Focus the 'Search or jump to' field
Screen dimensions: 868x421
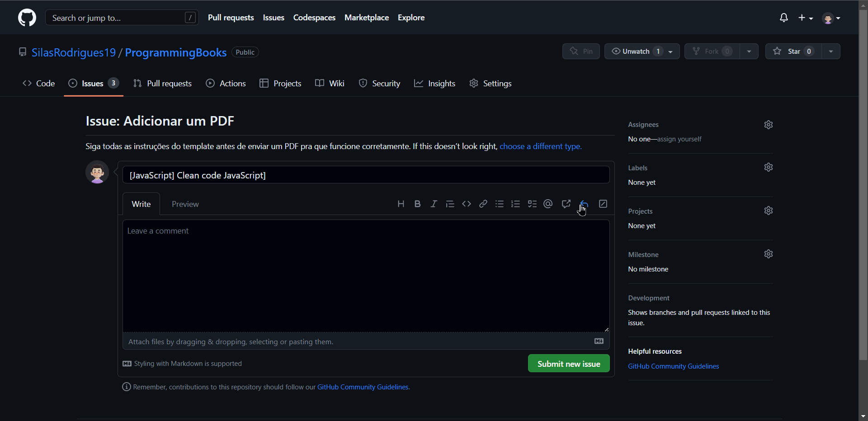point(122,18)
